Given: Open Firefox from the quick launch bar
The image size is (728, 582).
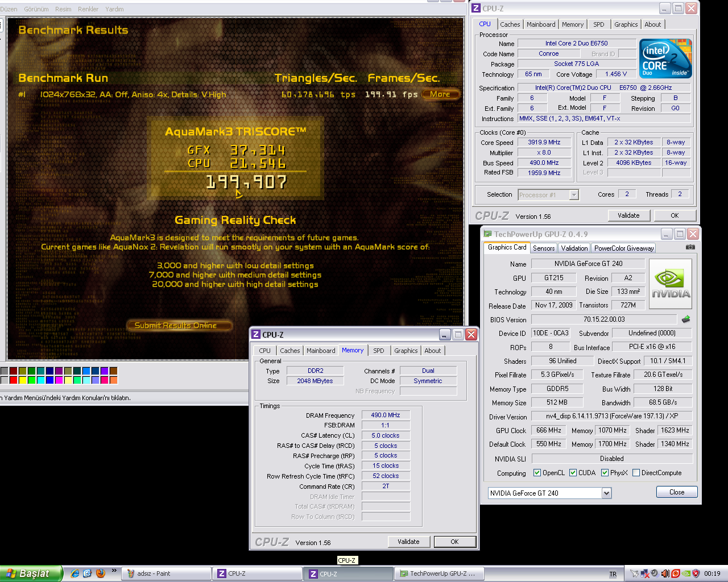Looking at the screenshot, I should coord(101,573).
